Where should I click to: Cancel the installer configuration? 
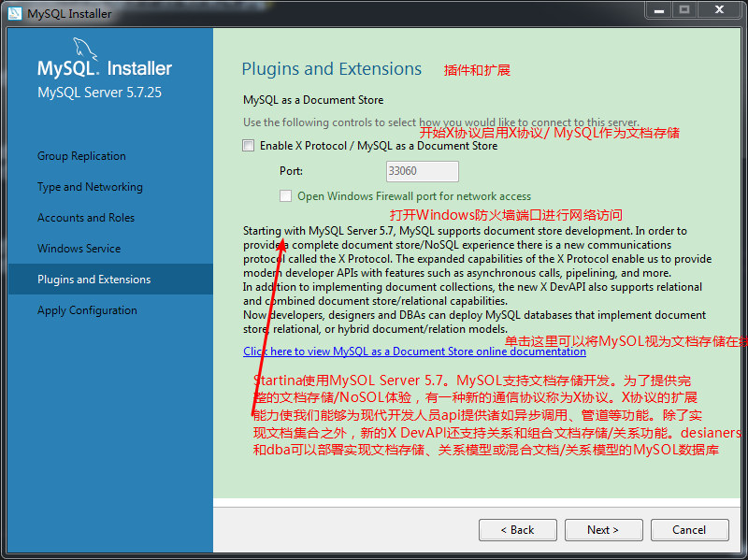click(x=689, y=530)
